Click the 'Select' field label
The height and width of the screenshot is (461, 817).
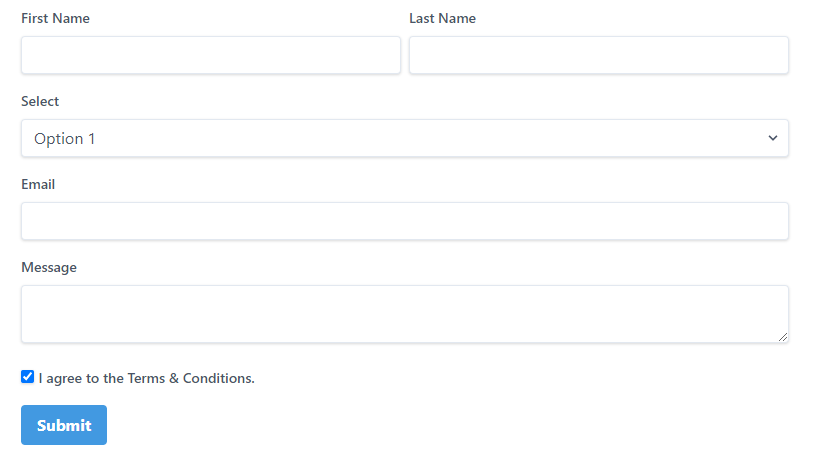pyautogui.click(x=40, y=101)
